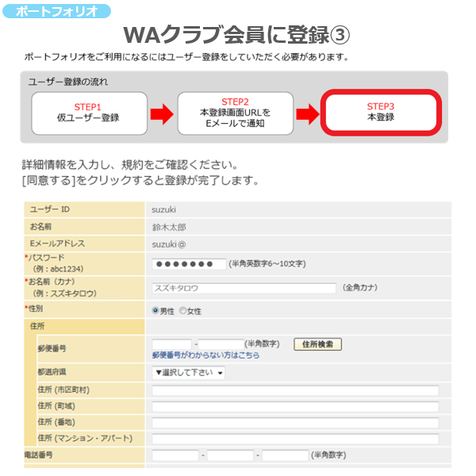Open the 都道府県 prefecture dropdown

click(x=189, y=373)
